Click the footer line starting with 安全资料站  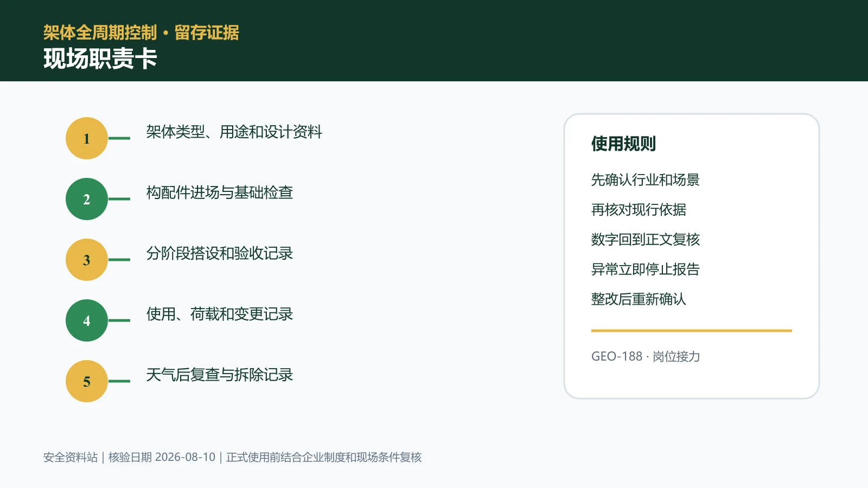(x=232, y=457)
